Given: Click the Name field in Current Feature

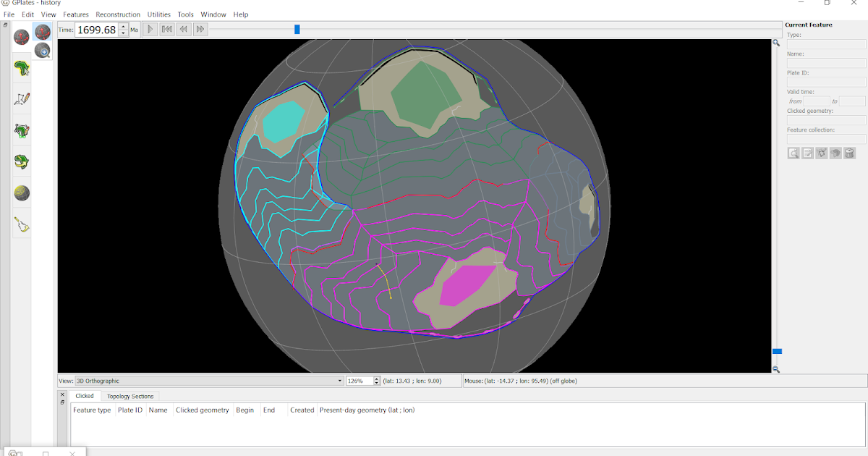Looking at the screenshot, I should pyautogui.click(x=826, y=63).
